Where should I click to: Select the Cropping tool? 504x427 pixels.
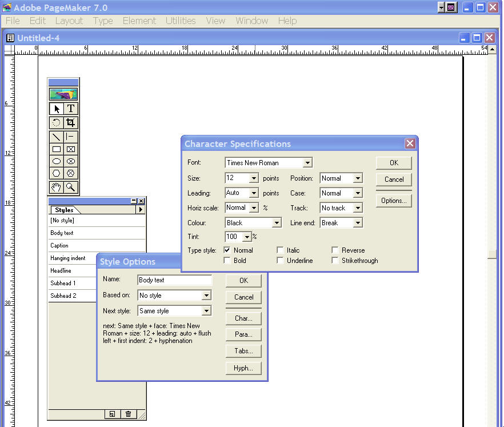71,122
